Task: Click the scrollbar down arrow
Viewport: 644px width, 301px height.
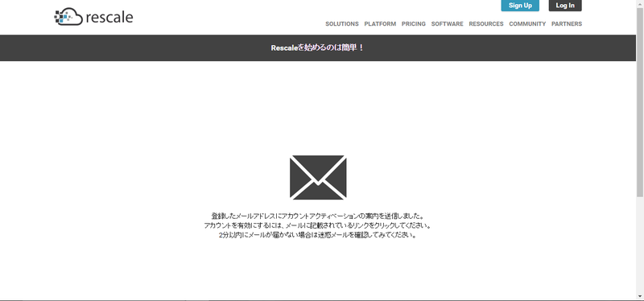Action: 640,296
